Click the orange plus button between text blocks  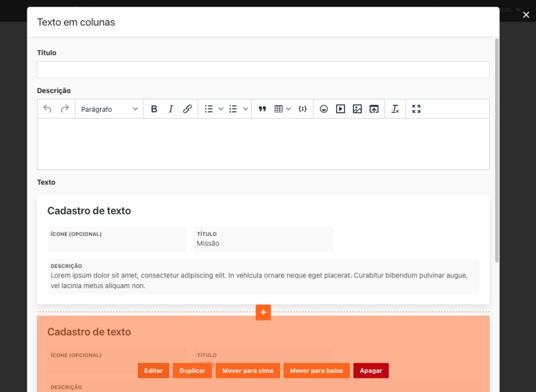click(x=263, y=312)
